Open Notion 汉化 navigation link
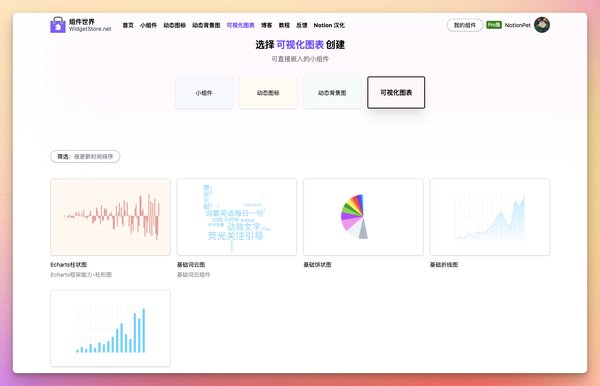The image size is (600, 386). click(329, 25)
